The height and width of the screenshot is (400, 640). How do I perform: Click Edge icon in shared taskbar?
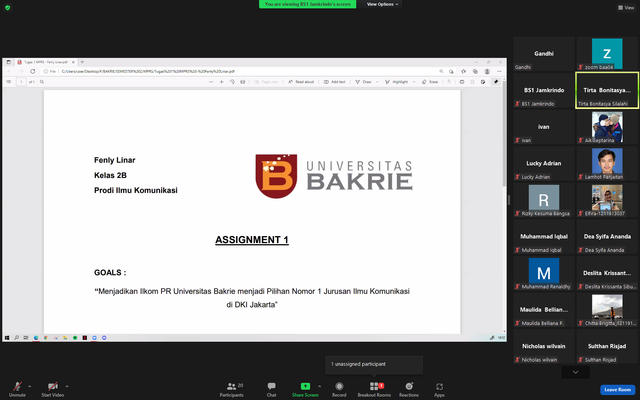point(36,338)
